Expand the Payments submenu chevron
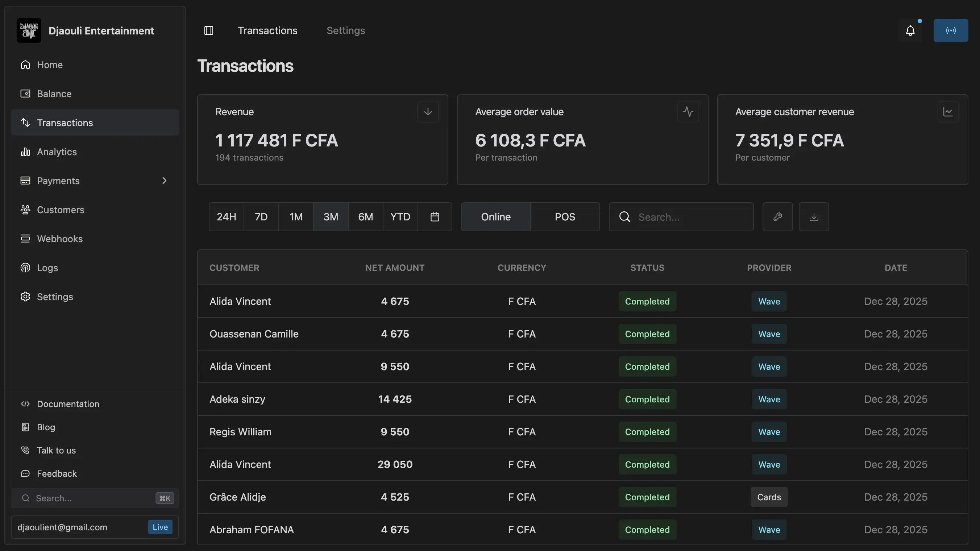 tap(164, 181)
